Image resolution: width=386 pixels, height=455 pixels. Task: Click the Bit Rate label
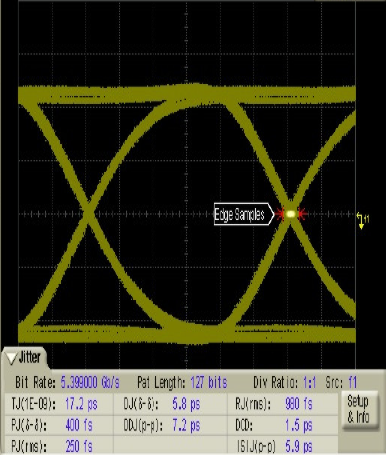pyautogui.click(x=35, y=383)
